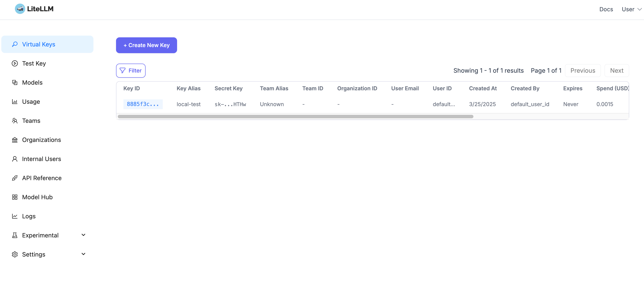Expand the Settings section
The height and width of the screenshot is (293, 644).
click(83, 254)
